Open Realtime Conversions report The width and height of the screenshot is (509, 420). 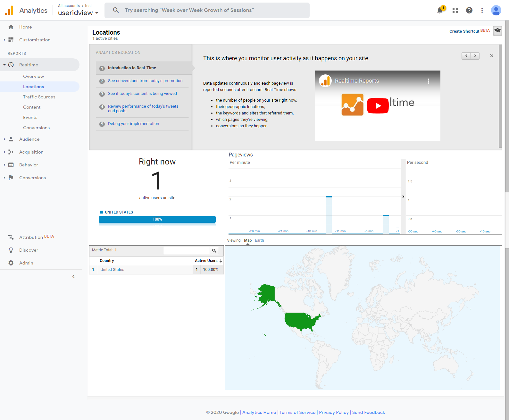[36, 128]
